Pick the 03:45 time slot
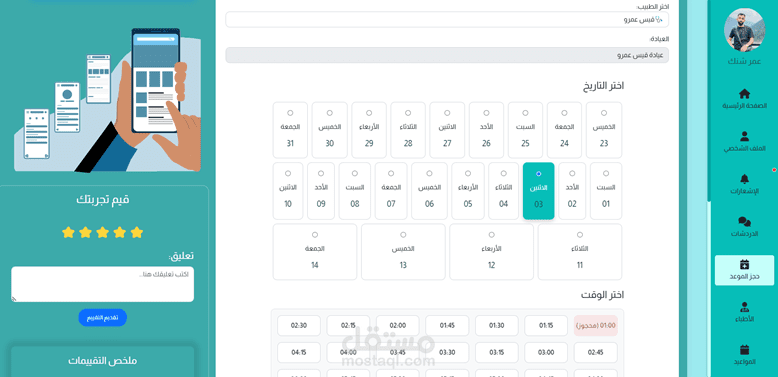This screenshot has height=377, width=778. coord(397,353)
